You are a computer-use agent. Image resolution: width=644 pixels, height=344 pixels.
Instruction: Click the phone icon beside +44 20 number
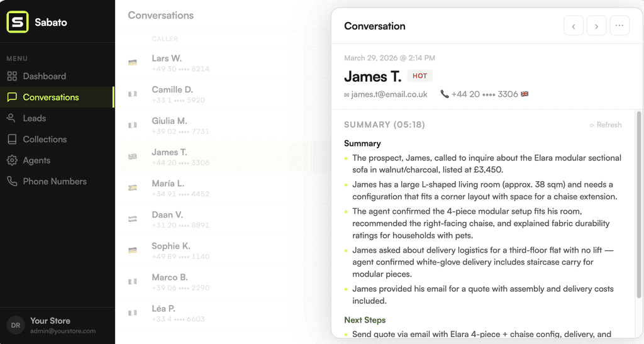445,94
